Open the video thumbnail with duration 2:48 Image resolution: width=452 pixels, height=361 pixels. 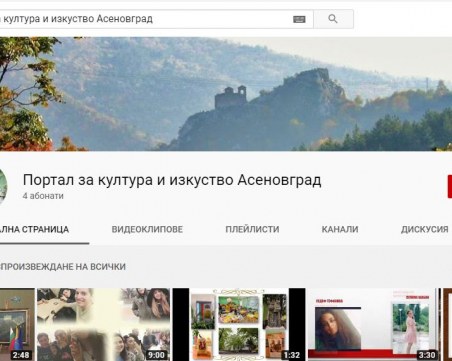pos(17,324)
